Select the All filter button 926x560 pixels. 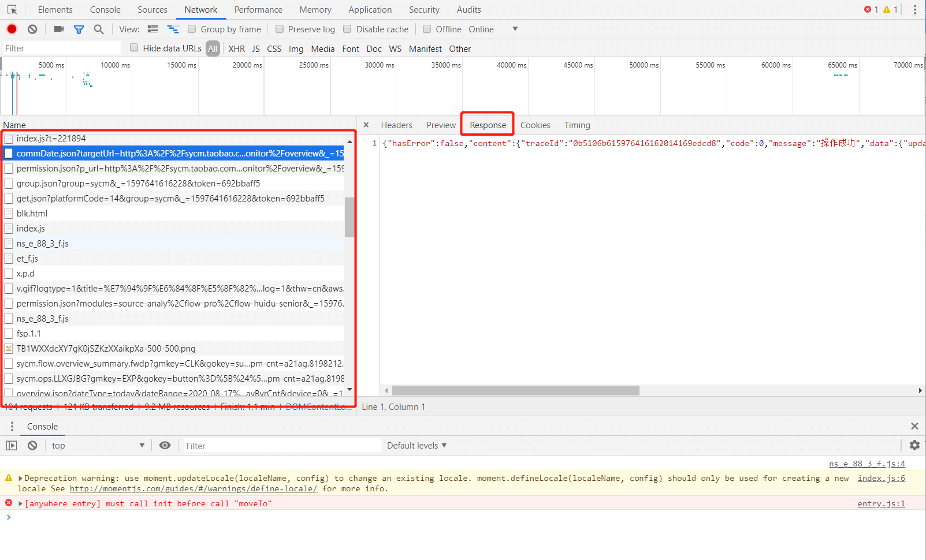coord(213,48)
